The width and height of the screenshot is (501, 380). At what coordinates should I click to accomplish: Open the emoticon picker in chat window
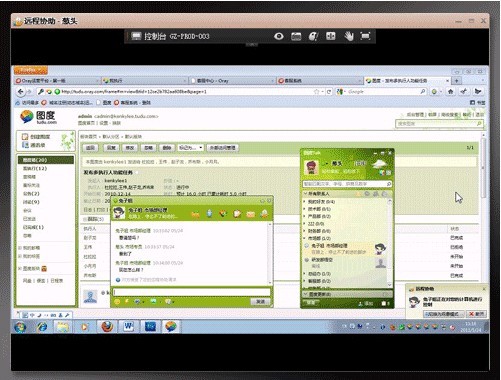pyautogui.click(x=117, y=302)
